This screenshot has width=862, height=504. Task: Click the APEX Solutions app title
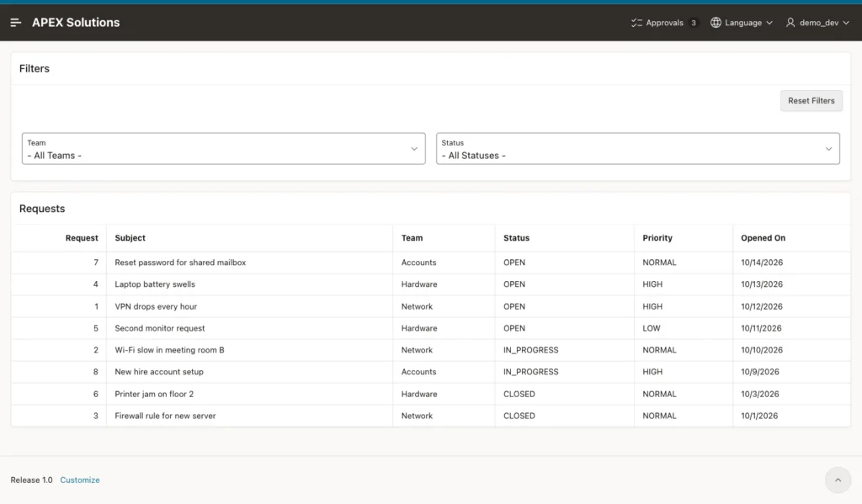coord(76,23)
